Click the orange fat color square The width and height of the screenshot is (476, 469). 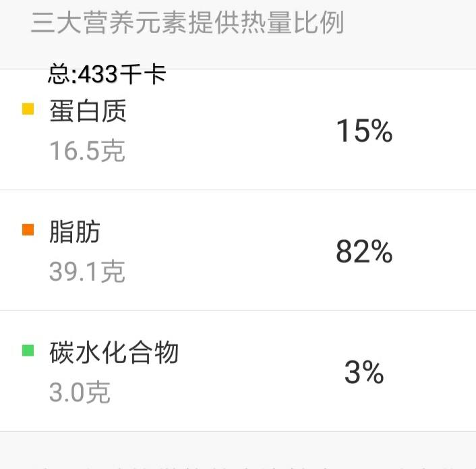pos(28,229)
